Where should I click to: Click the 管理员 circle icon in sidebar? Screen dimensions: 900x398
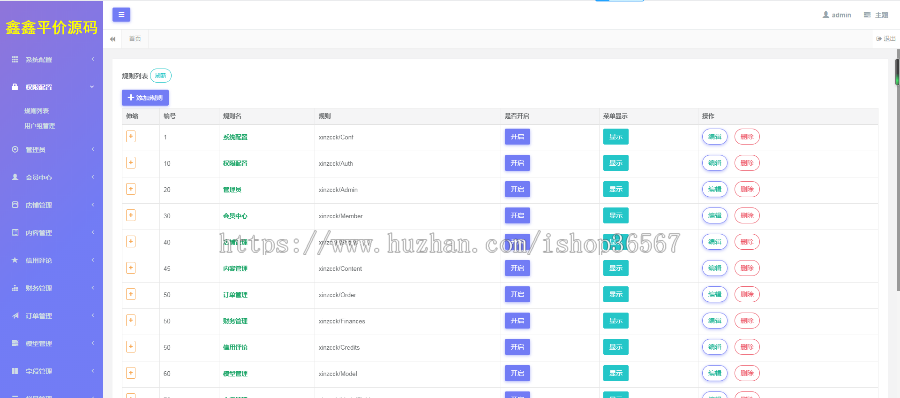15,149
